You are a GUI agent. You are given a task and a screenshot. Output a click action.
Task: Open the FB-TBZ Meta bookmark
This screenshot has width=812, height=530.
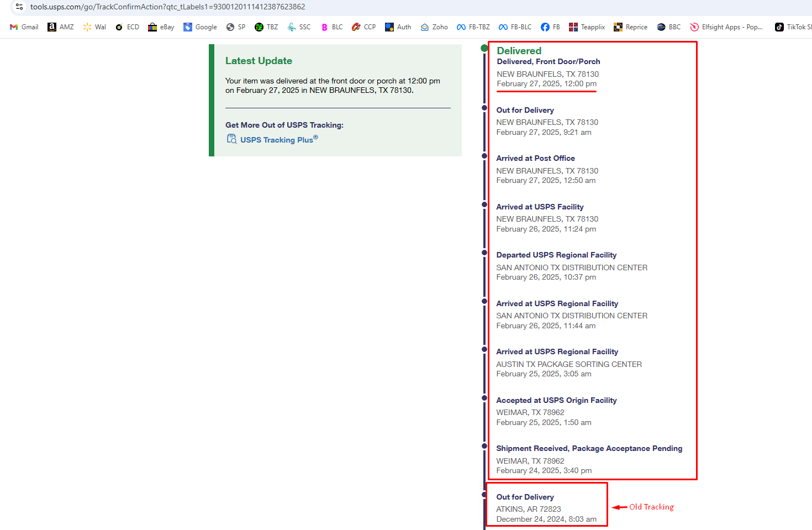473,27
